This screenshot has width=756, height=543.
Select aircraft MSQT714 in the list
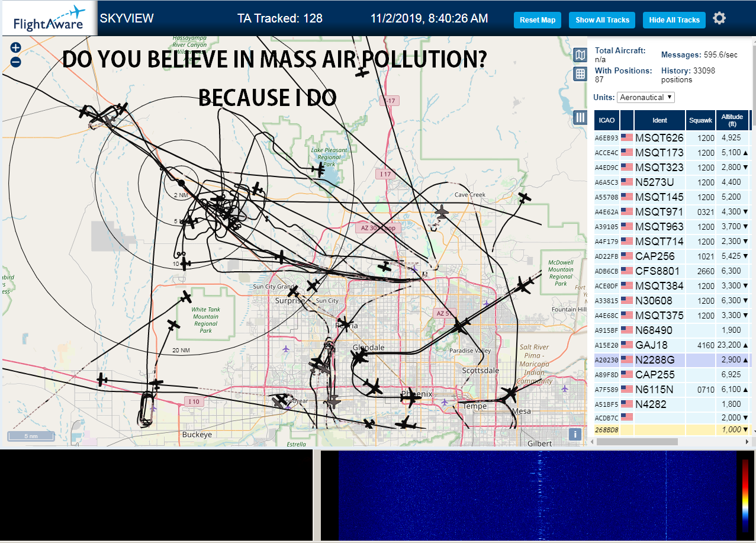coord(660,242)
